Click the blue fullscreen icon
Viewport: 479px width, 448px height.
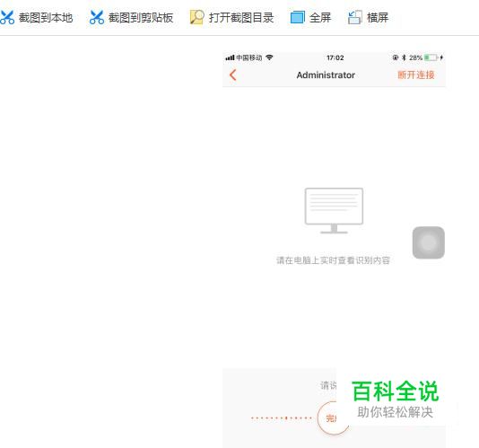pyautogui.click(x=298, y=17)
